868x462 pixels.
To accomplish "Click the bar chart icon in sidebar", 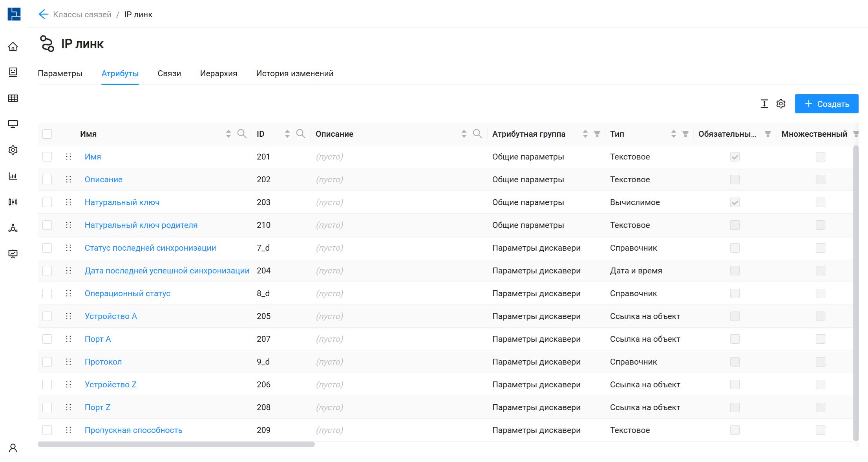I will [13, 176].
